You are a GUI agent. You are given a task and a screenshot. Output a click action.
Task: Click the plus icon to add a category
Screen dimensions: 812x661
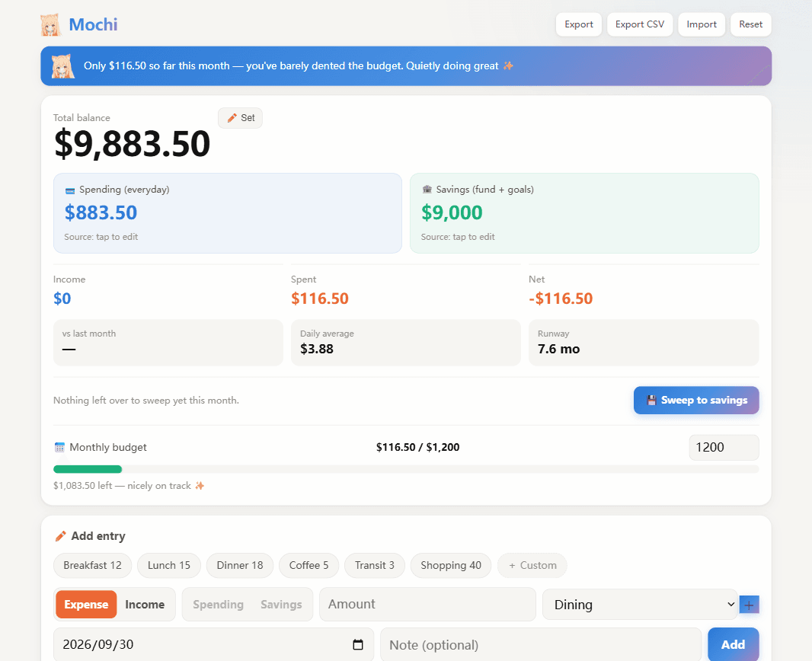(x=749, y=605)
